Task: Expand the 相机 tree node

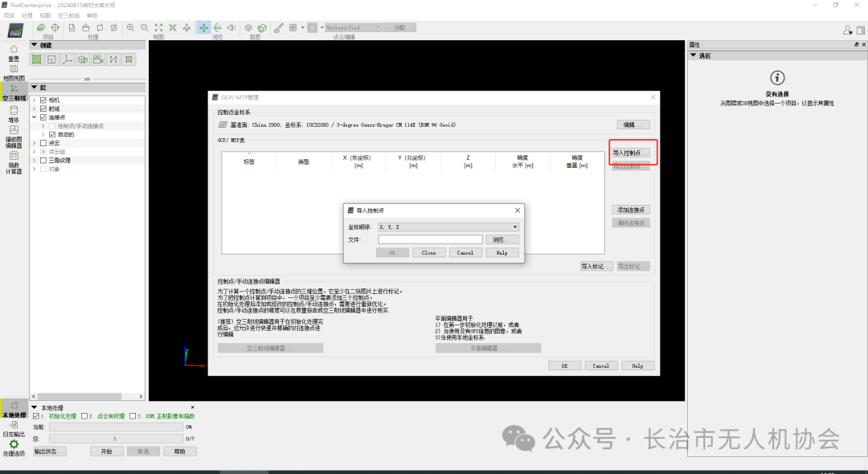Action: tap(35, 100)
